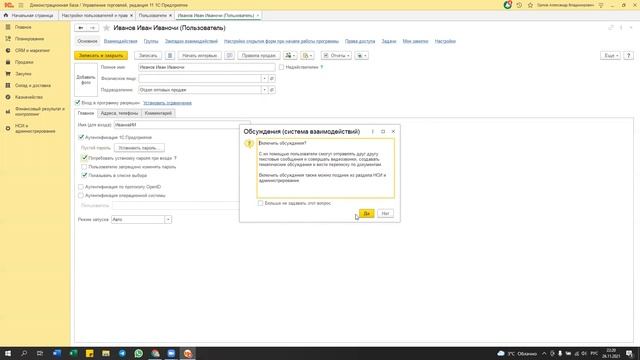Go back with the left arrow button
Viewport: 640px width, 360px height.
pyautogui.click(x=81, y=28)
